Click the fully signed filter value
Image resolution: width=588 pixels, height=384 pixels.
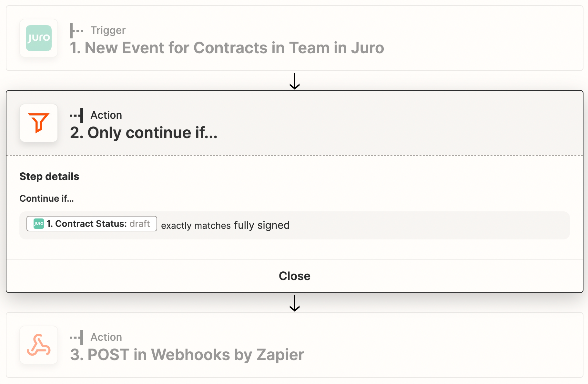[x=262, y=225]
